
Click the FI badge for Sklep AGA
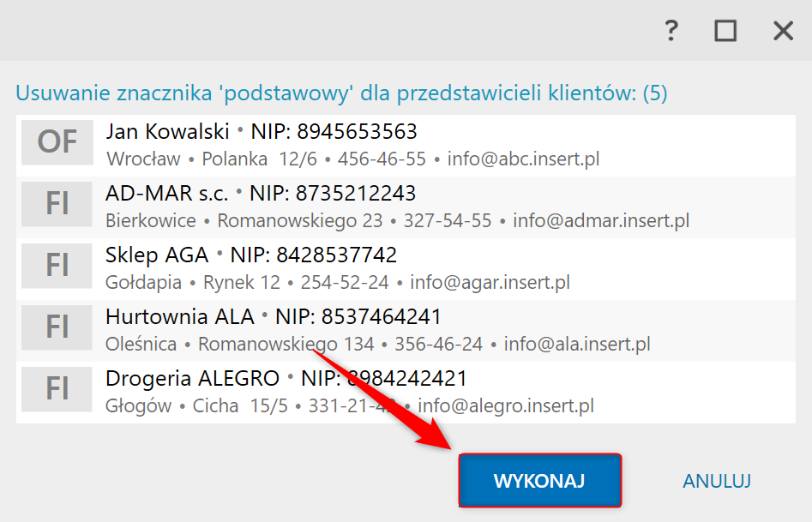click(57, 266)
